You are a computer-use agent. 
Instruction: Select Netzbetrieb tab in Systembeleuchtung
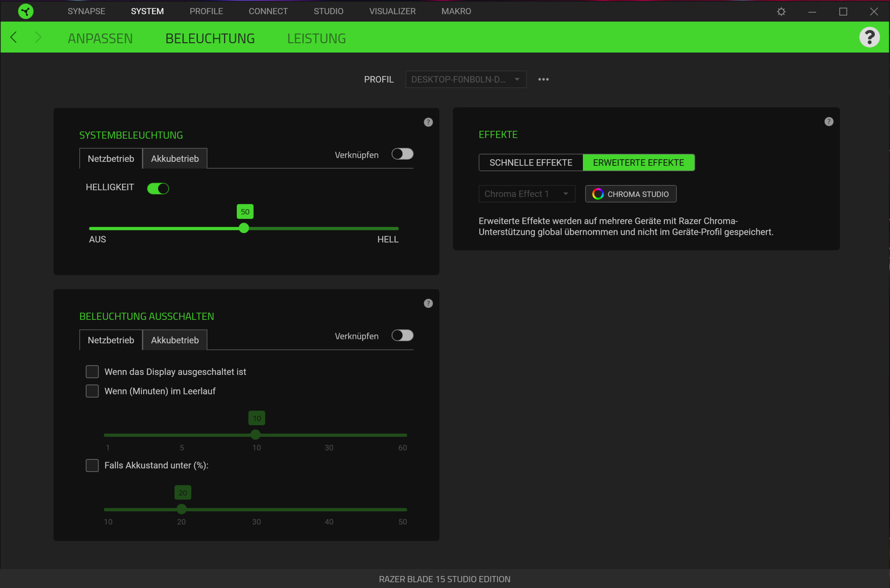click(x=111, y=158)
